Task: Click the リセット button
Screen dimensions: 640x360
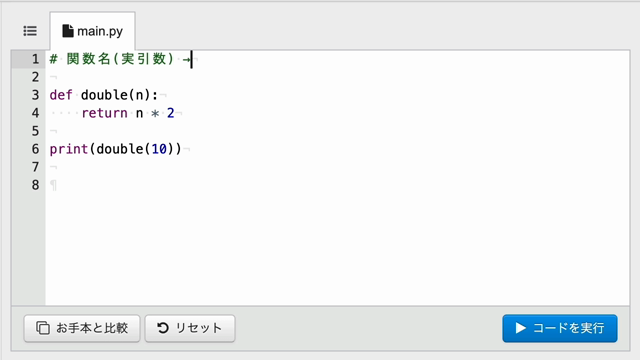Action: 190,328
